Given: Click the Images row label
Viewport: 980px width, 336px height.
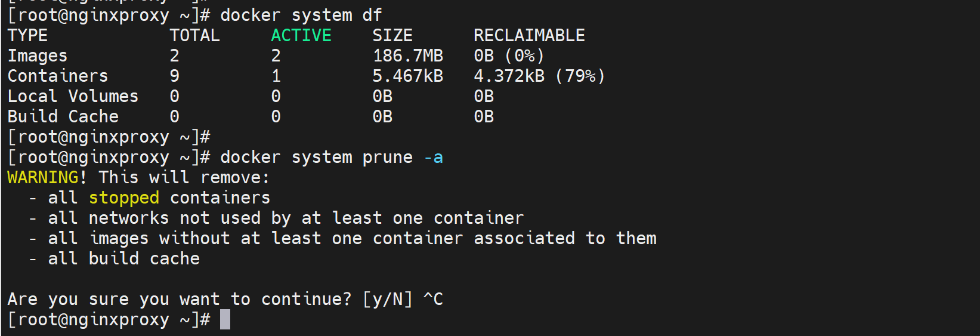Looking at the screenshot, I should click(x=37, y=56).
